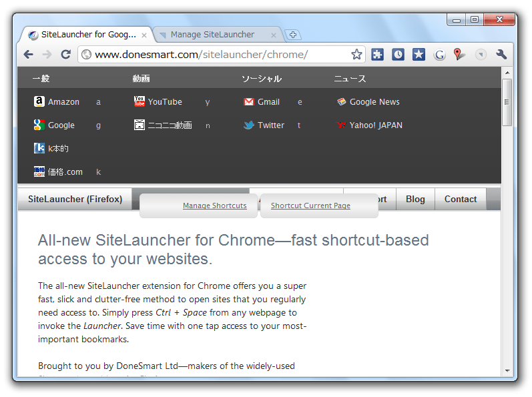Open the clock extension icon
Viewport: 532px width, 397px height.
[x=398, y=54]
